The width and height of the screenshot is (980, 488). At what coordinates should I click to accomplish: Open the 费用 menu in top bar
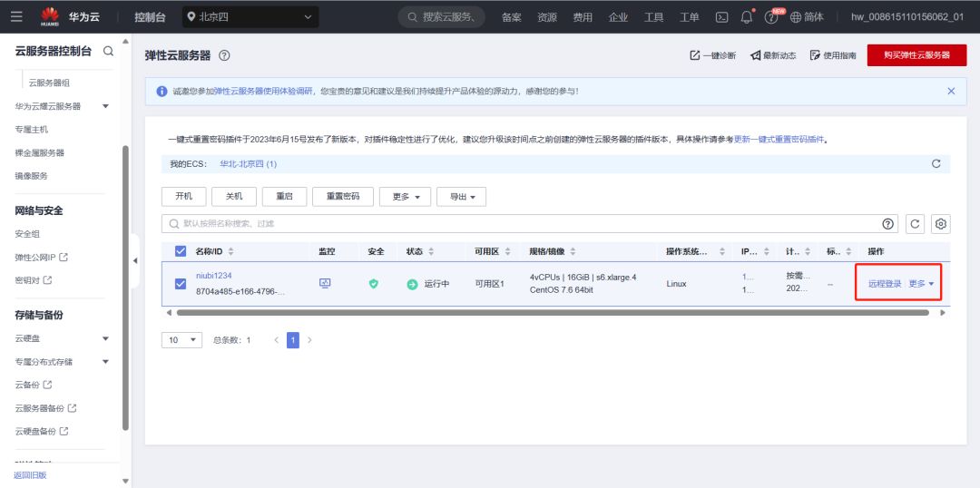point(582,16)
